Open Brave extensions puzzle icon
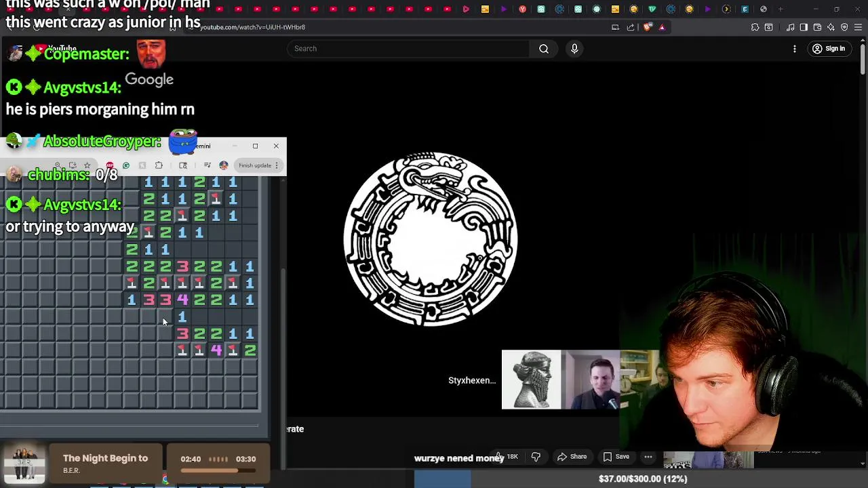This screenshot has width=868, height=488. (x=755, y=27)
